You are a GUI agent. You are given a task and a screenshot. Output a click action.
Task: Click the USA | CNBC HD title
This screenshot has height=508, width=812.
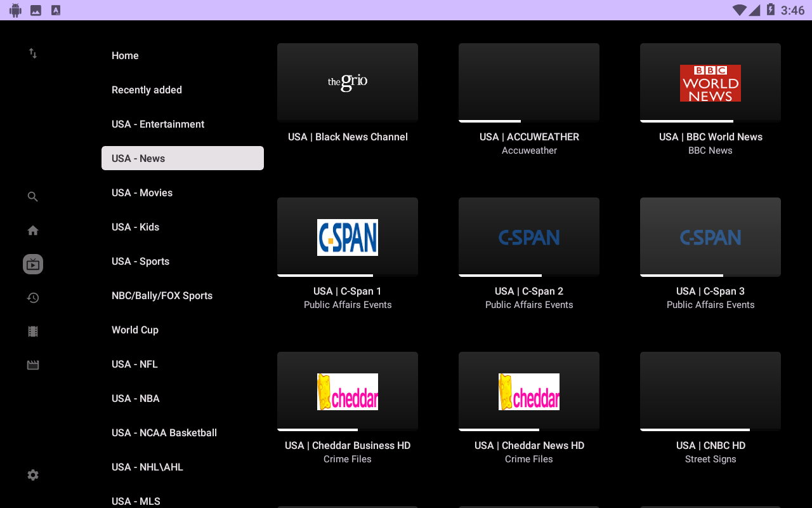pyautogui.click(x=710, y=446)
